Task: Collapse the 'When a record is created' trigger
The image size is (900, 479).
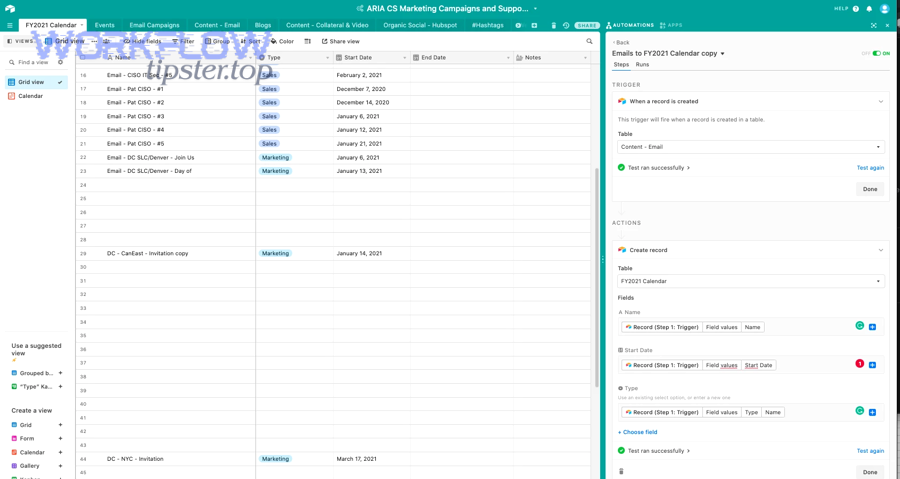Action: (880, 101)
